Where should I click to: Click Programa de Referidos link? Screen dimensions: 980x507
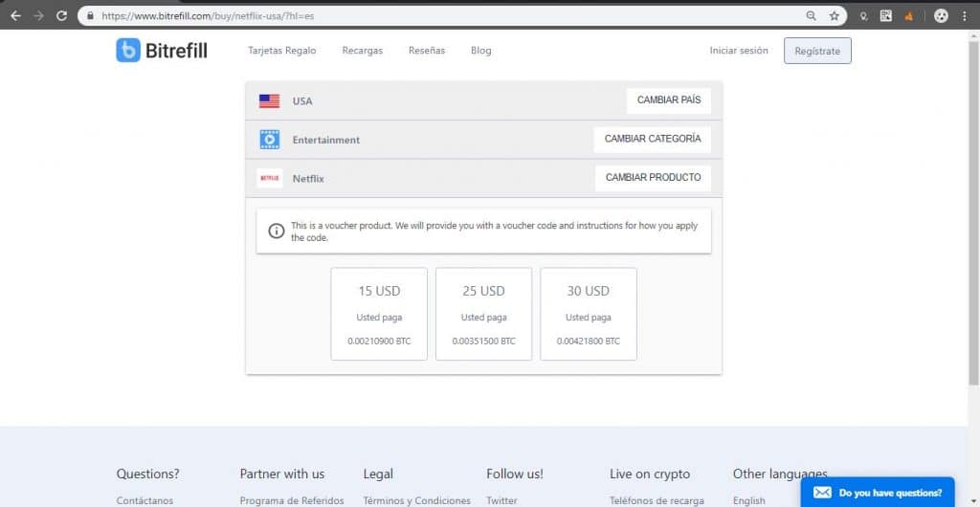(292, 500)
